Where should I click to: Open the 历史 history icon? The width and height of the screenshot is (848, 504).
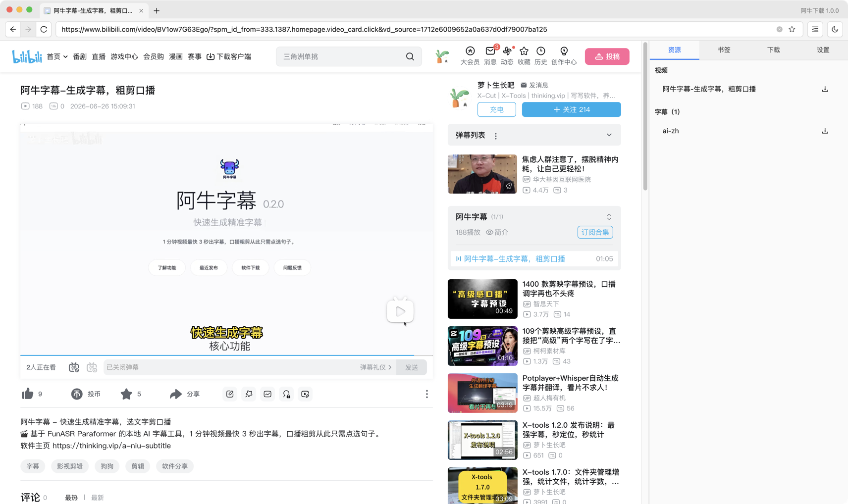point(541,55)
